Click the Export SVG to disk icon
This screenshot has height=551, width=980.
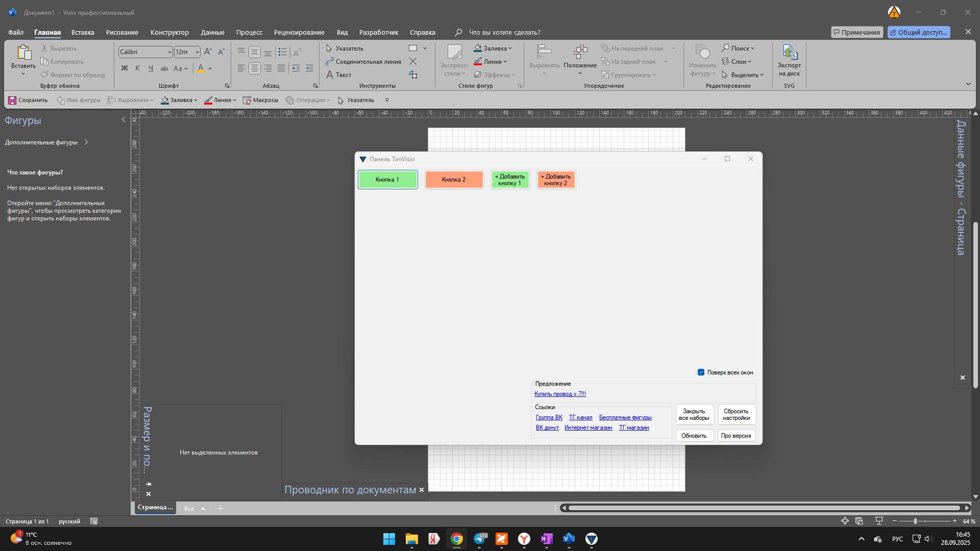(x=789, y=53)
